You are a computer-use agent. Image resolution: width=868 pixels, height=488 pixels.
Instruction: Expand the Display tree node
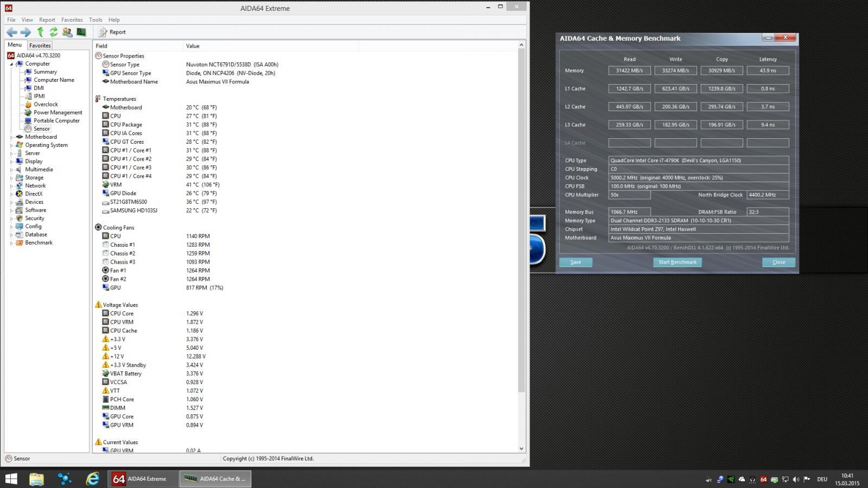(x=11, y=162)
